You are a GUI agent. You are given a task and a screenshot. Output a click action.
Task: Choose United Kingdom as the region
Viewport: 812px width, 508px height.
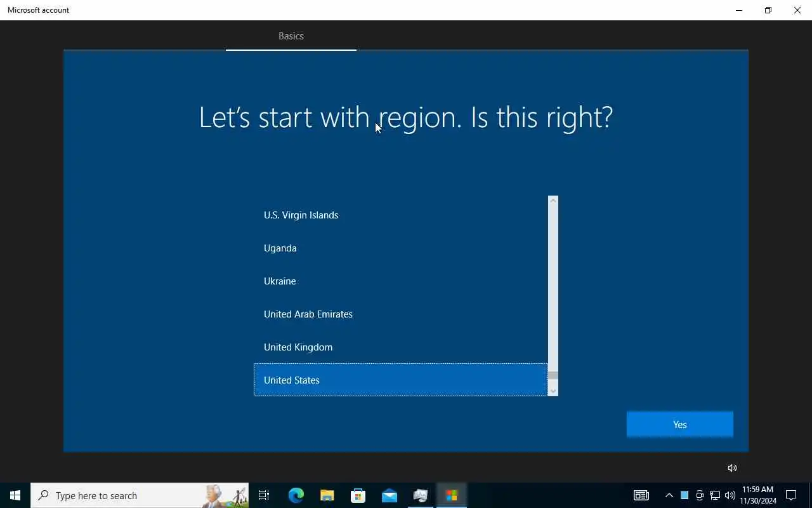point(400,347)
